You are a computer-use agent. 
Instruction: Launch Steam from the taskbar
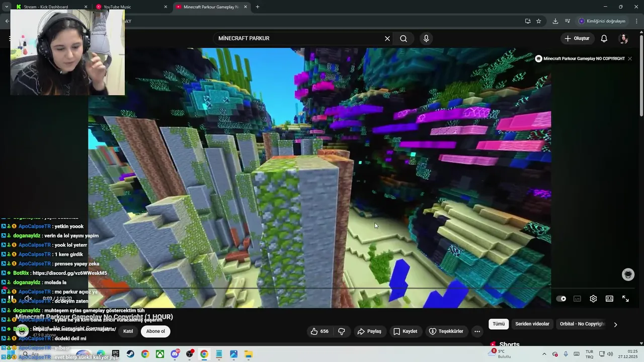130,354
